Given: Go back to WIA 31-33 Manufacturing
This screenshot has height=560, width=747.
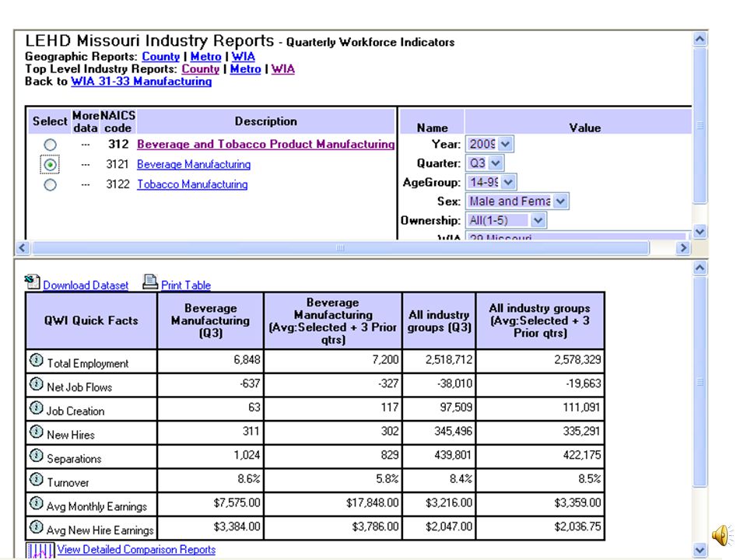Looking at the screenshot, I should coord(142,82).
